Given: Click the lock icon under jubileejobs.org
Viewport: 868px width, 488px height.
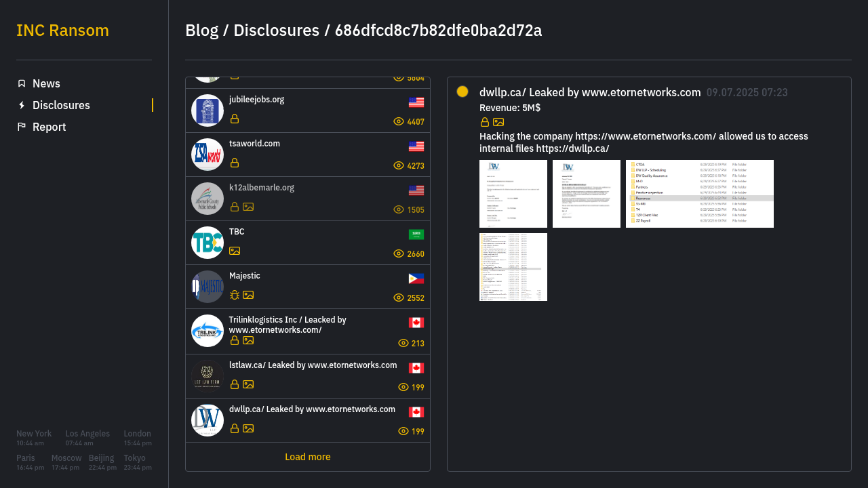Looking at the screenshot, I should coord(235,119).
